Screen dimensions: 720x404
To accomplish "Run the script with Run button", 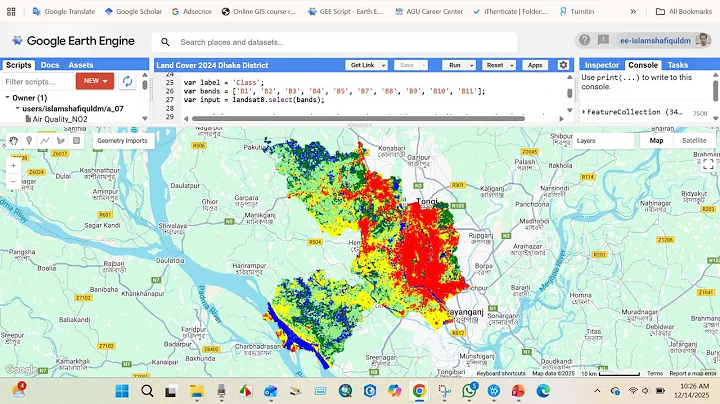I will coord(455,65).
